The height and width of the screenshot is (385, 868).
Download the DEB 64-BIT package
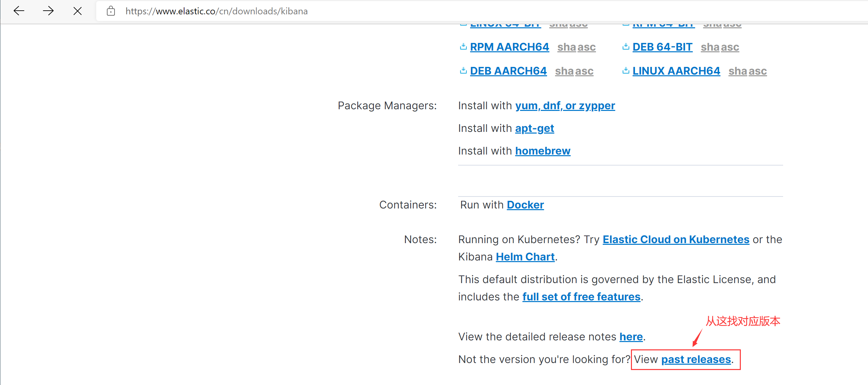(663, 47)
